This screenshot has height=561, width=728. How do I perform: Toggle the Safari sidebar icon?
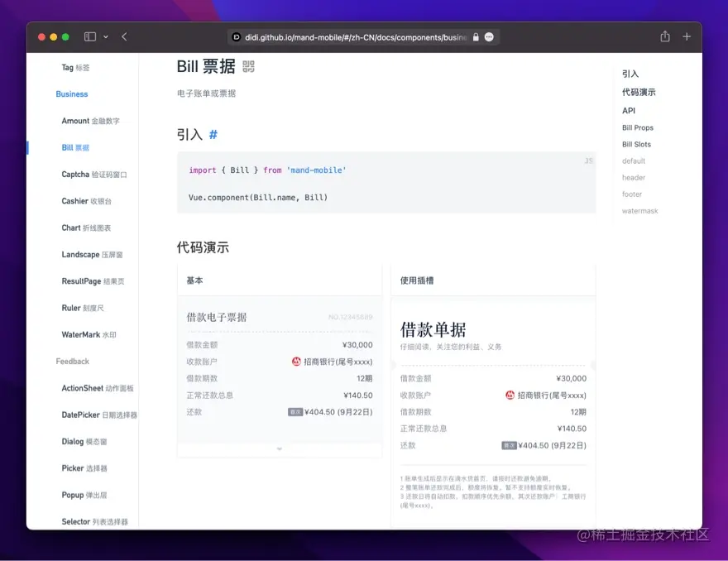(x=89, y=36)
